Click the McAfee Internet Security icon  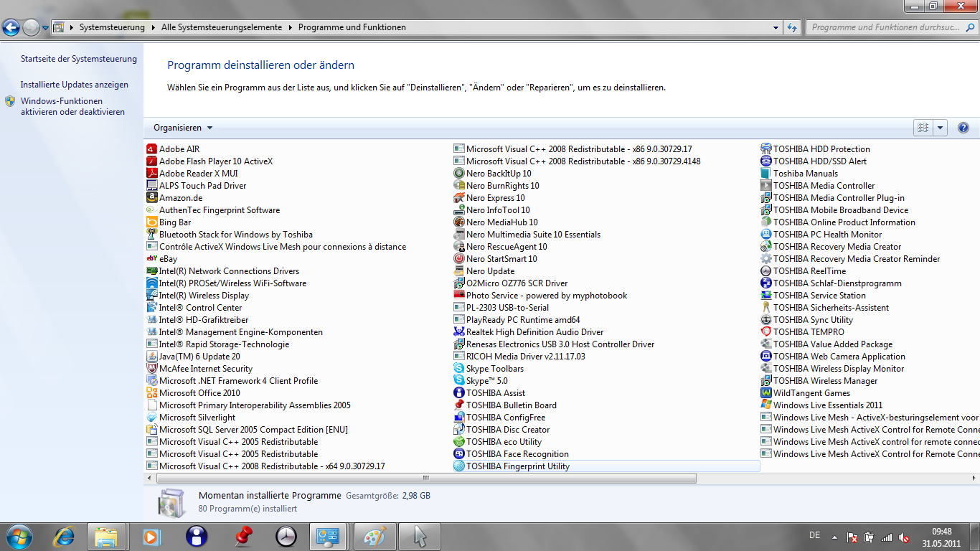[152, 369]
